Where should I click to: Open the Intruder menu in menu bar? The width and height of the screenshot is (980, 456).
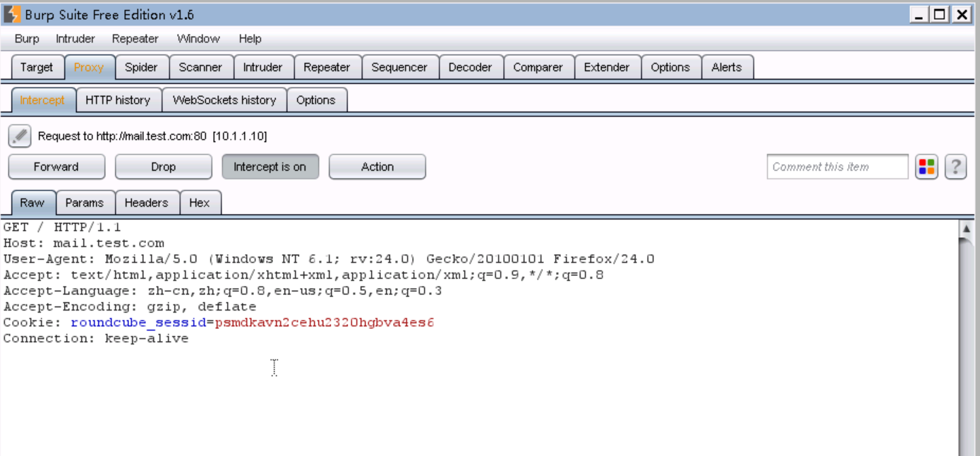[x=75, y=39]
